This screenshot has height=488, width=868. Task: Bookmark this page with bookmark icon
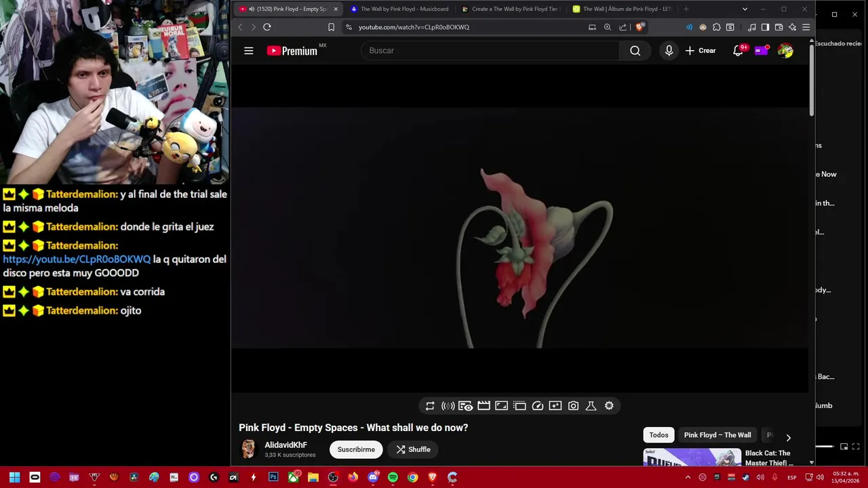pos(331,27)
